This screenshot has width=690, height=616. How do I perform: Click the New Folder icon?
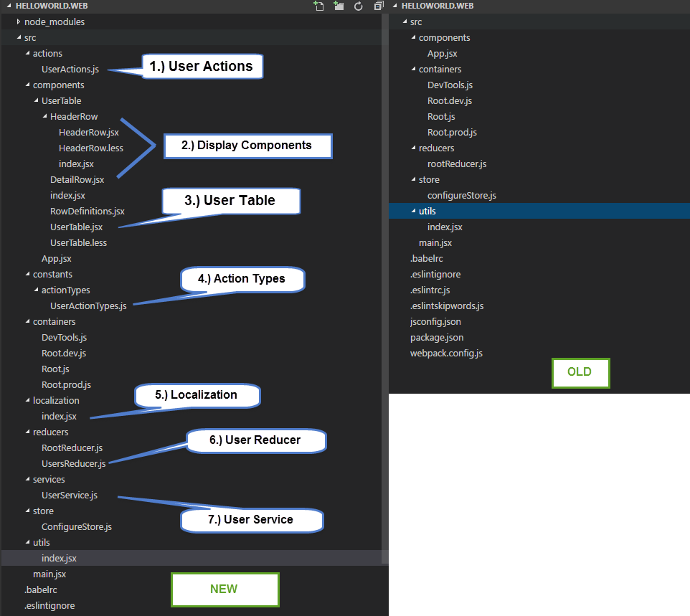coord(339,6)
